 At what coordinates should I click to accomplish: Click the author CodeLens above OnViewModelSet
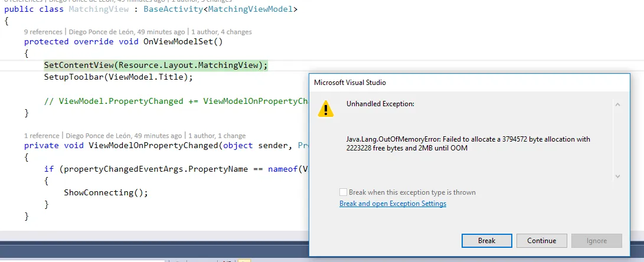tap(126, 32)
